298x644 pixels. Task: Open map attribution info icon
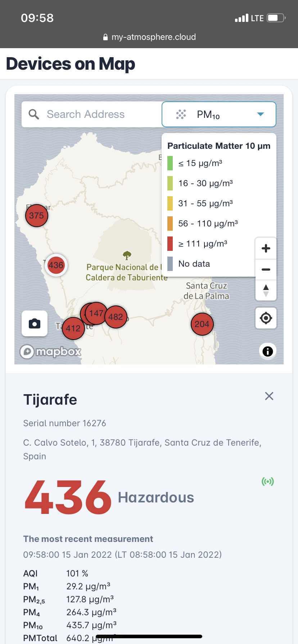point(268,351)
